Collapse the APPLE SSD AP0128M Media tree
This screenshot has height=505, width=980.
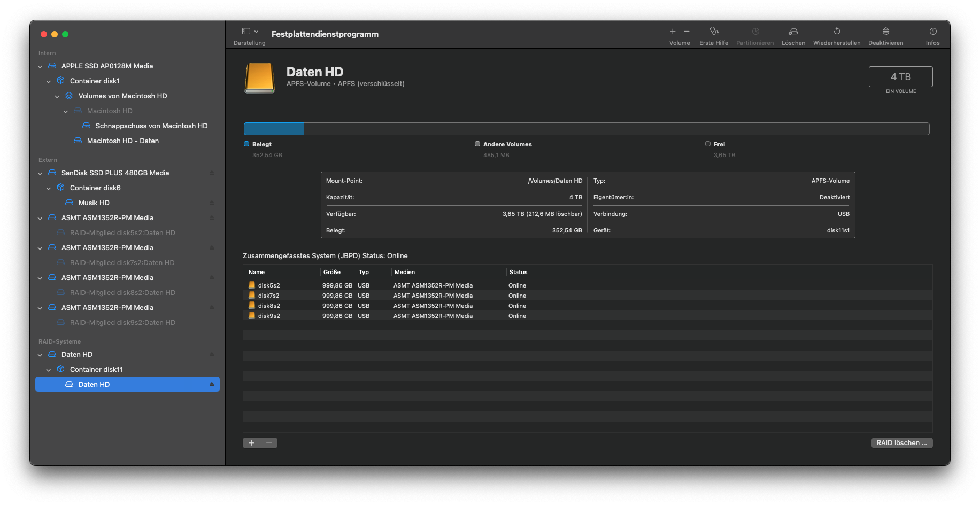tap(40, 66)
